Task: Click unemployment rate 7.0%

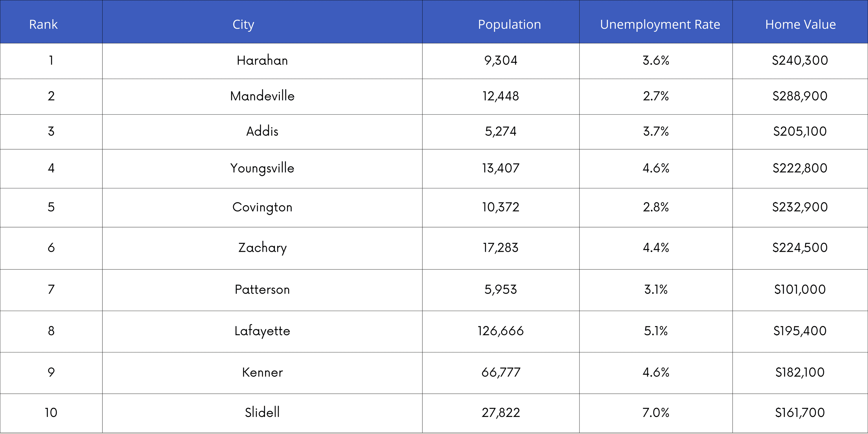Action: coord(656,412)
